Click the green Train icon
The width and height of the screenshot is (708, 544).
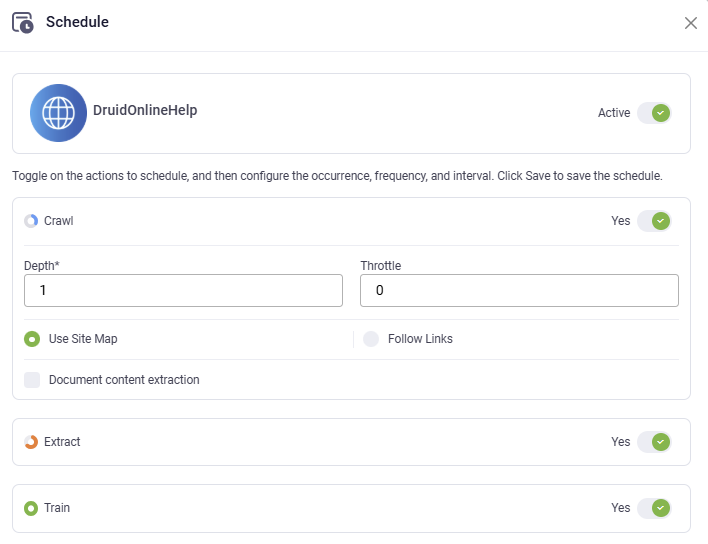(31, 508)
